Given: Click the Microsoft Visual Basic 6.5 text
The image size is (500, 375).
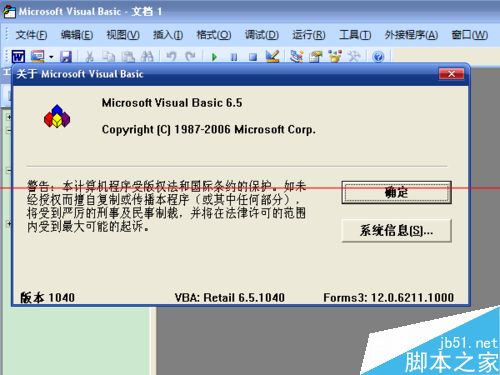Looking at the screenshot, I should (172, 103).
